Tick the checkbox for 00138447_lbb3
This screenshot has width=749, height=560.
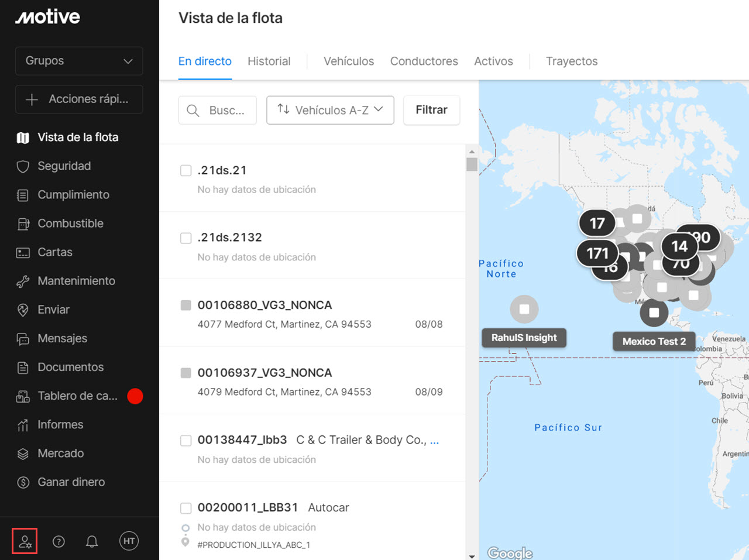(x=185, y=440)
